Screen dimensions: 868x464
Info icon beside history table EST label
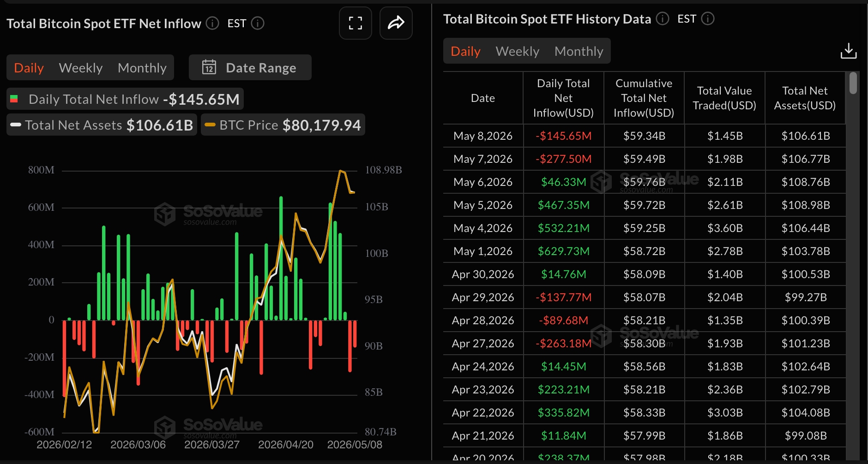pyautogui.click(x=708, y=18)
